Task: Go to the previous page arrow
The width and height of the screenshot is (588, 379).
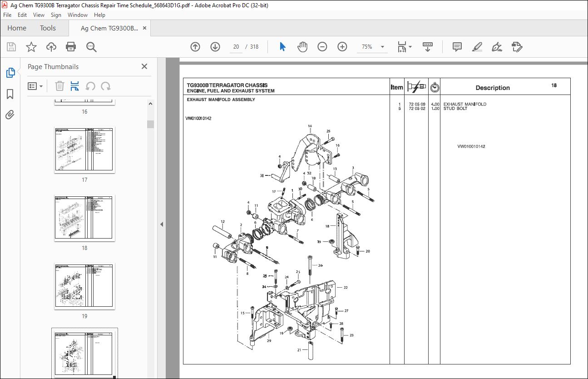Action: click(195, 47)
